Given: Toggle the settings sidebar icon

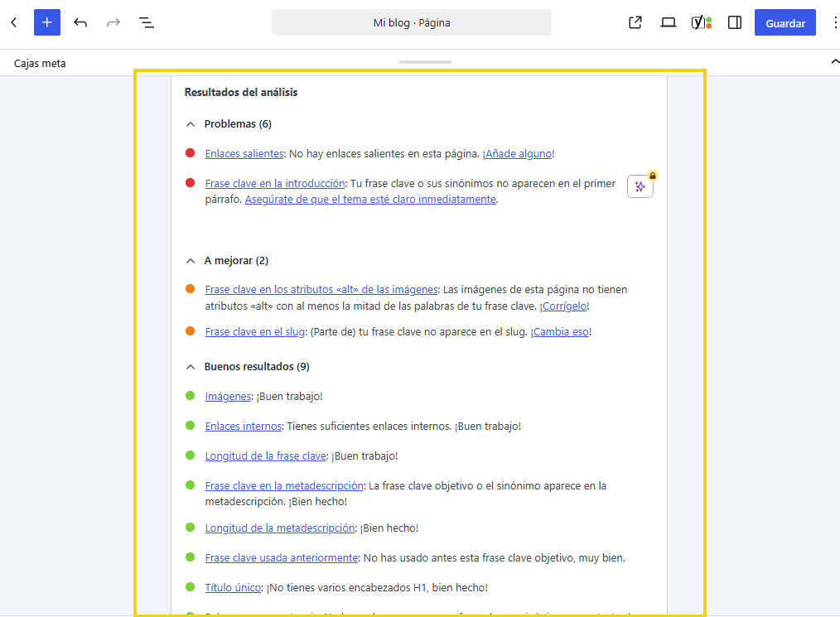Looking at the screenshot, I should [x=735, y=22].
